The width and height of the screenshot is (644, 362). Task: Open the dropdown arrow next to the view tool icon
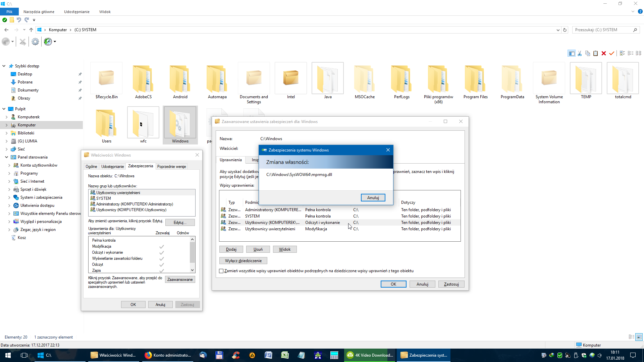click(x=55, y=42)
